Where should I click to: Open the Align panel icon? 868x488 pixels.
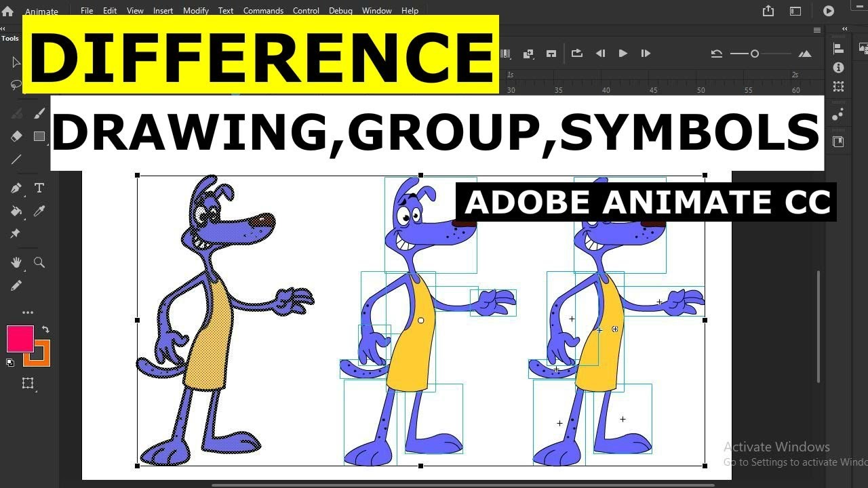pyautogui.click(x=839, y=49)
